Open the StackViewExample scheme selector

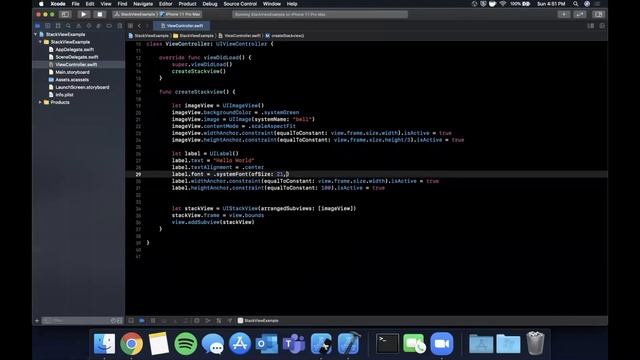click(x=136, y=14)
